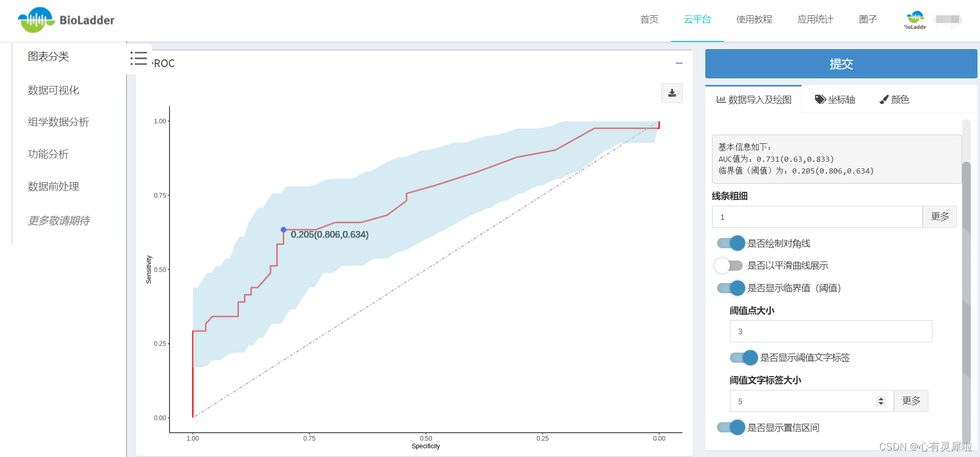Switch to 颜色 tab

point(894,100)
